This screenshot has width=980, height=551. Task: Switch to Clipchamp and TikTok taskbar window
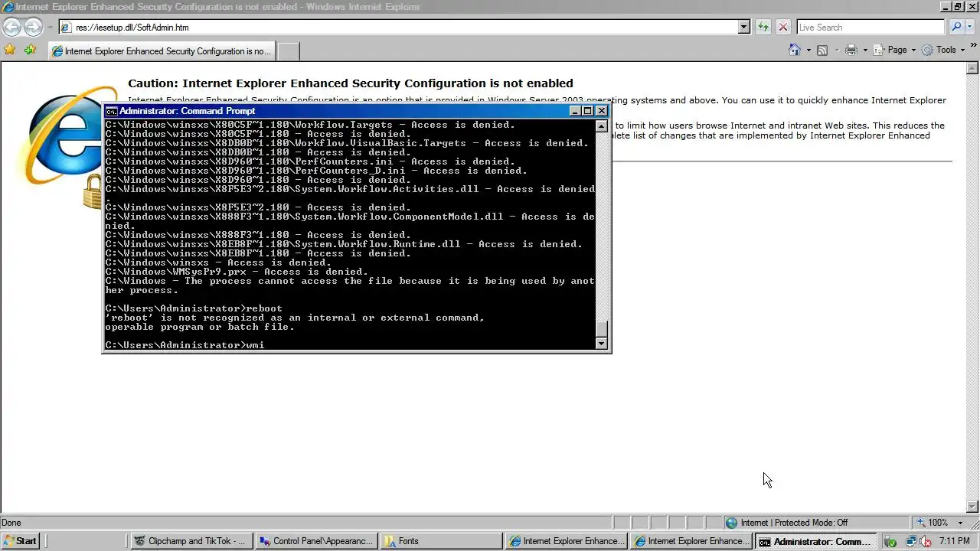click(x=190, y=541)
